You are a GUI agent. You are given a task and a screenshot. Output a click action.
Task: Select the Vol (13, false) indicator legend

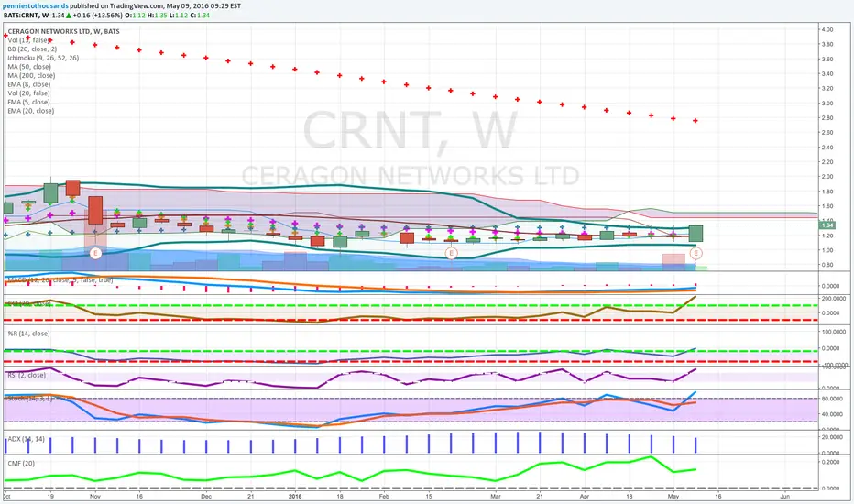pos(28,40)
